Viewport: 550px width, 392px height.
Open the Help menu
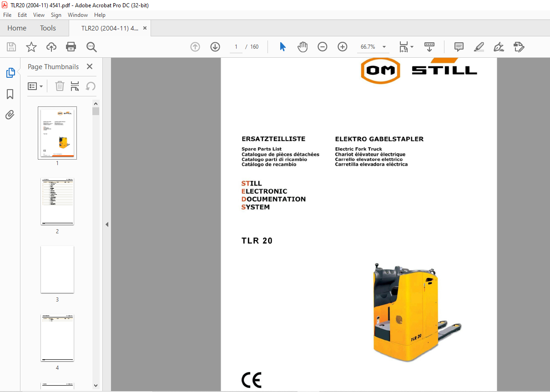100,15
